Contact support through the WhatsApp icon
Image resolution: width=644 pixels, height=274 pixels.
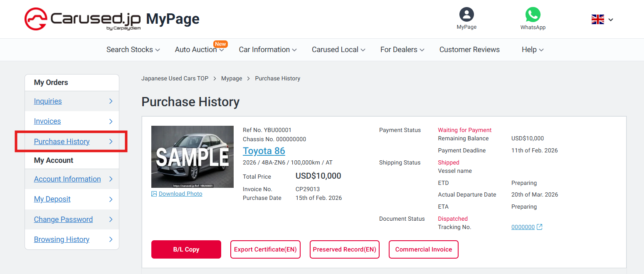pyautogui.click(x=533, y=15)
